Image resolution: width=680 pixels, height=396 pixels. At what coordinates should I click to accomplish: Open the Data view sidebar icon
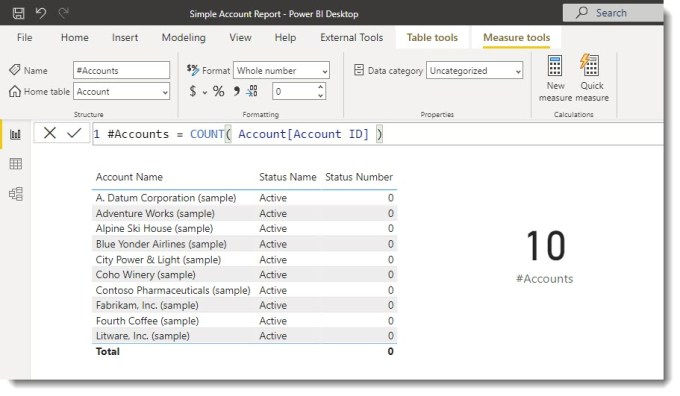pos(16,164)
